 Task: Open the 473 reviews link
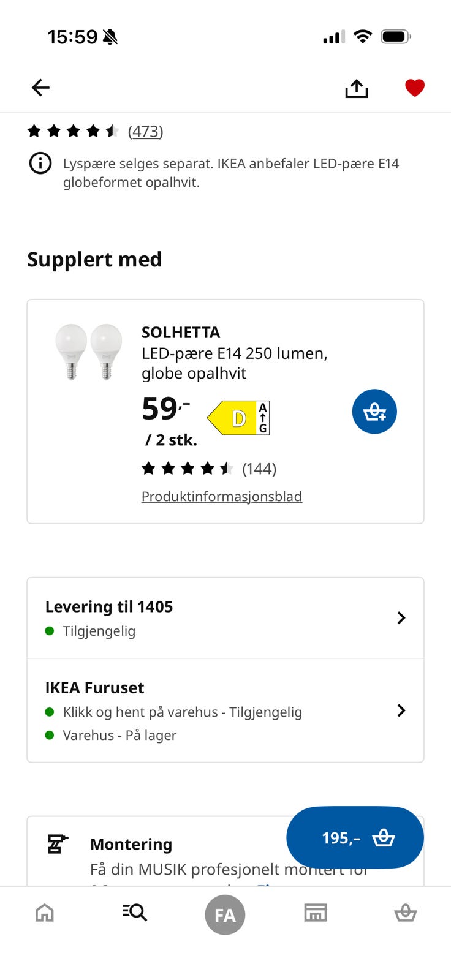[x=145, y=131]
